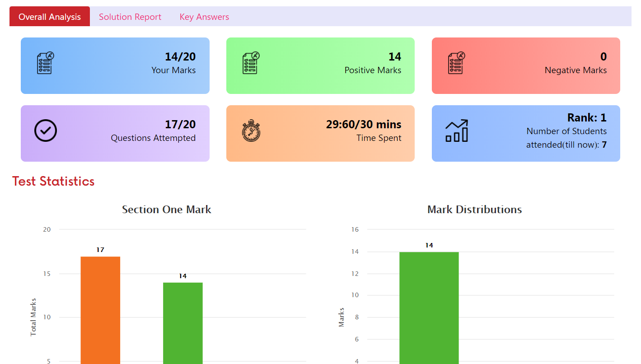The height and width of the screenshot is (364, 641).
Task: Click the Number of Students line
Action: coord(566,131)
